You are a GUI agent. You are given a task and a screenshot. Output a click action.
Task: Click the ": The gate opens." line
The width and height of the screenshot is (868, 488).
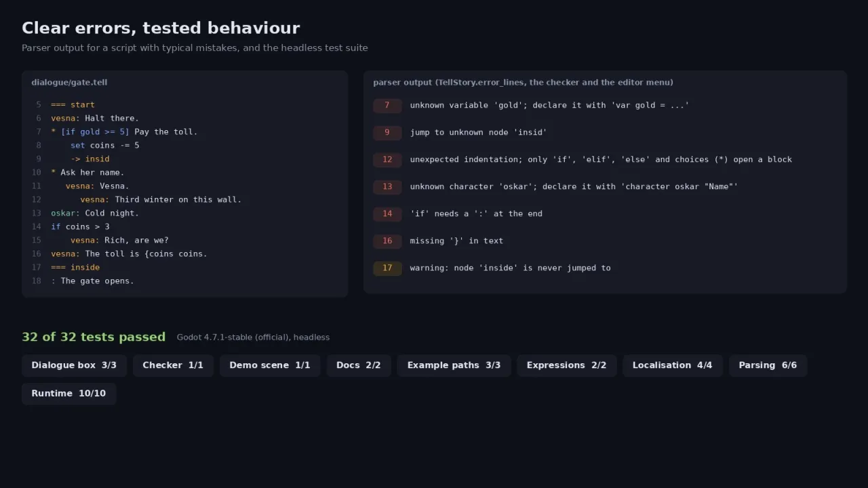(x=92, y=281)
